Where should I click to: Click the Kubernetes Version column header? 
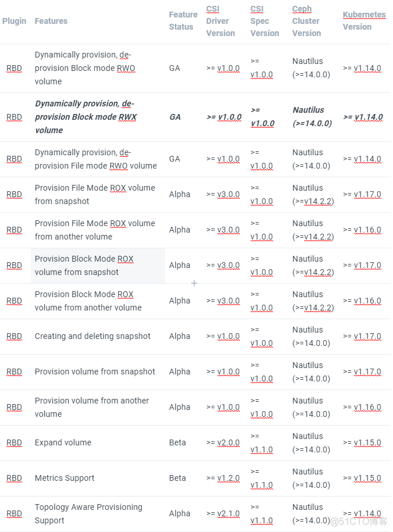[x=364, y=21]
